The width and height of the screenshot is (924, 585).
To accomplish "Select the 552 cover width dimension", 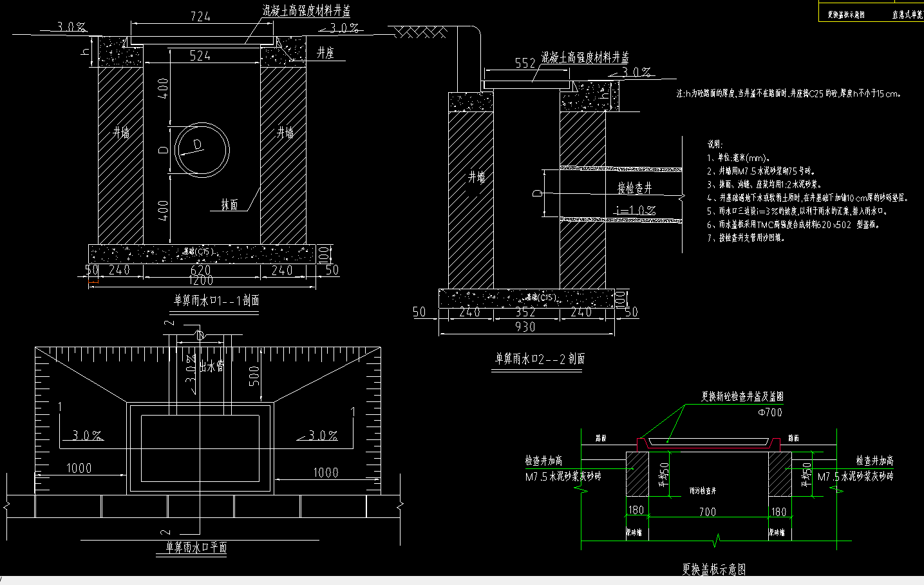I will click(x=525, y=63).
